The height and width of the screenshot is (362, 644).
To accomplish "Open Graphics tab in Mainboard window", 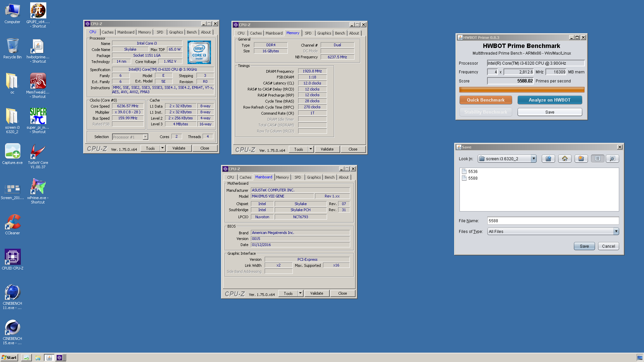I will coord(314,177).
